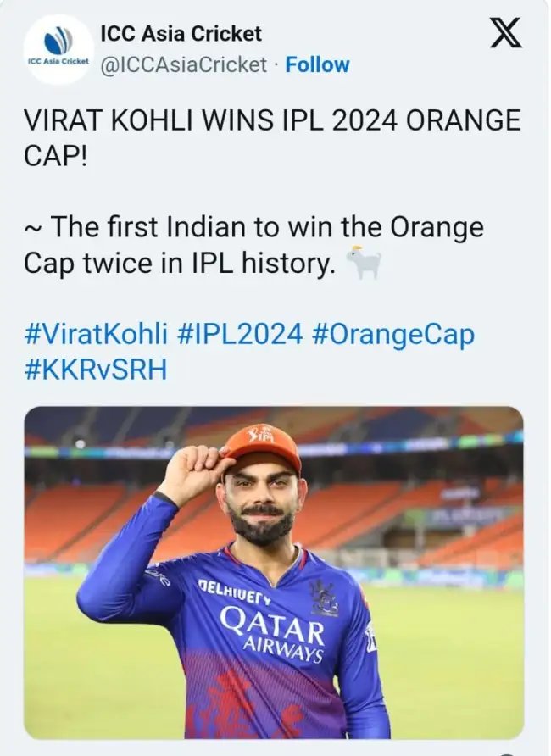Image resolution: width=551 pixels, height=756 pixels.
Task: Tap the #KKRvSRH hashtag
Action: point(95,370)
